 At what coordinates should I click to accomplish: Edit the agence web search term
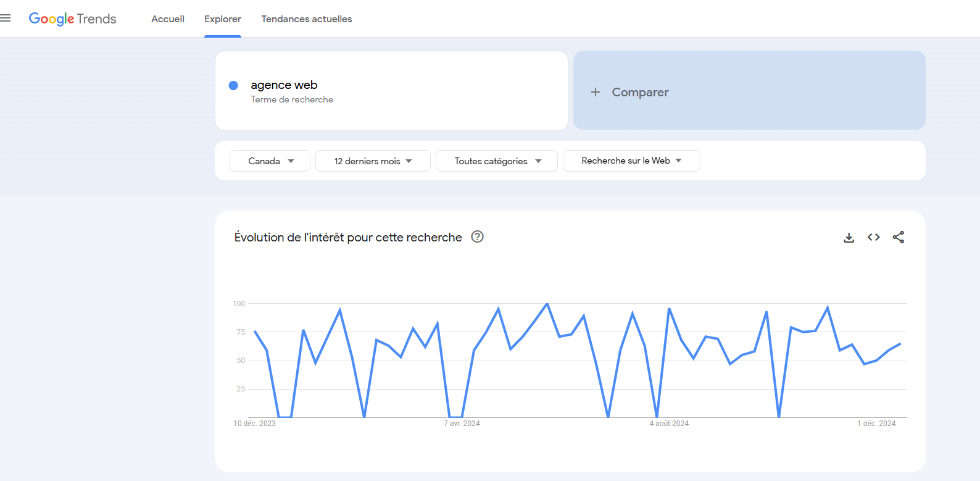click(284, 85)
